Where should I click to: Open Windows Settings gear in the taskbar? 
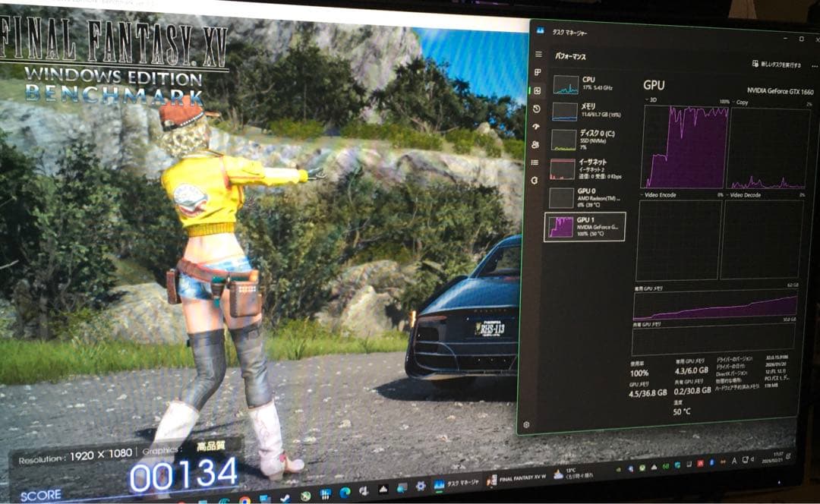421,487
